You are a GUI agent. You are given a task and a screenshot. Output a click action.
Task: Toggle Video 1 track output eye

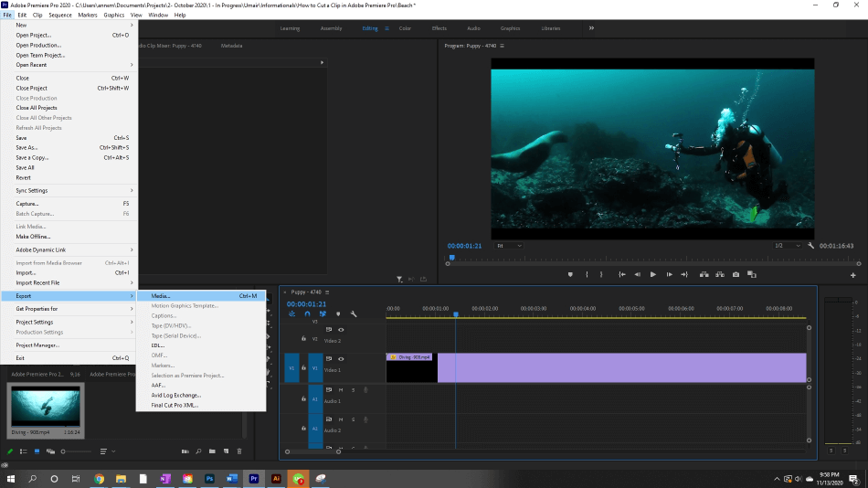pyautogui.click(x=341, y=359)
